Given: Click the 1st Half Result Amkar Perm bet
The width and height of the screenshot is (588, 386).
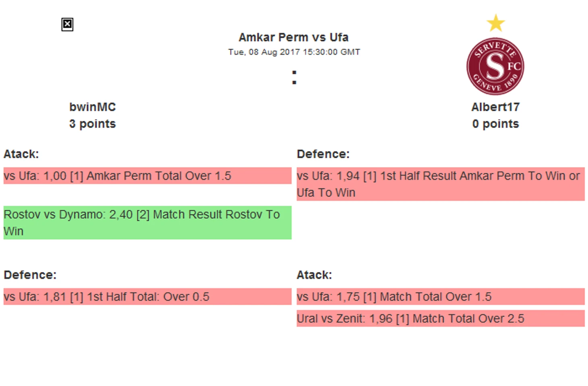Looking at the screenshot, I should click(x=441, y=184).
